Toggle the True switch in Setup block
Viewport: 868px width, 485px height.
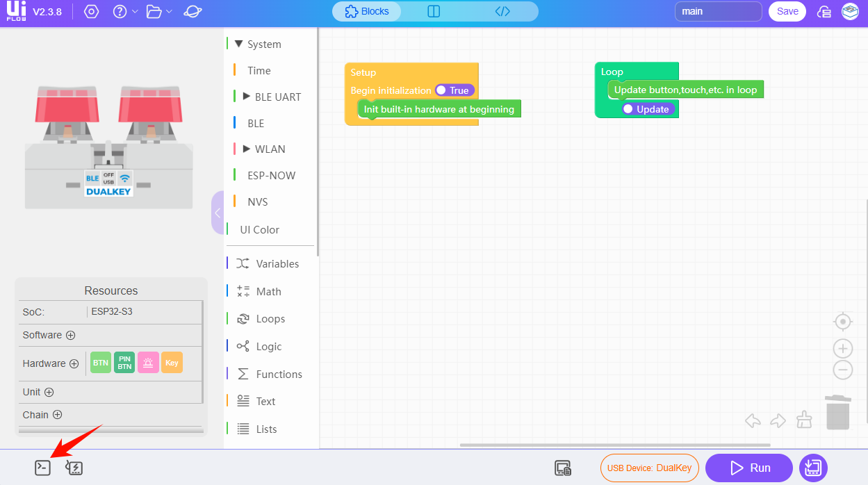click(454, 90)
